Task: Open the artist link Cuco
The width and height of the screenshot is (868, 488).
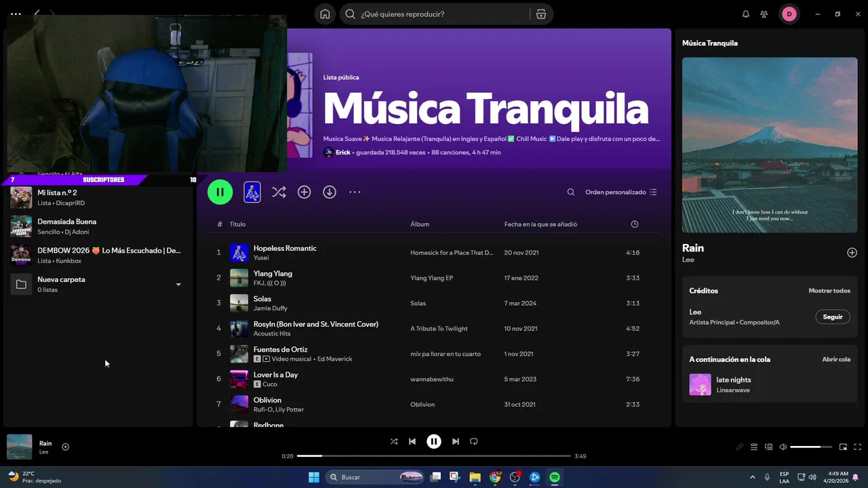Action: click(x=270, y=384)
